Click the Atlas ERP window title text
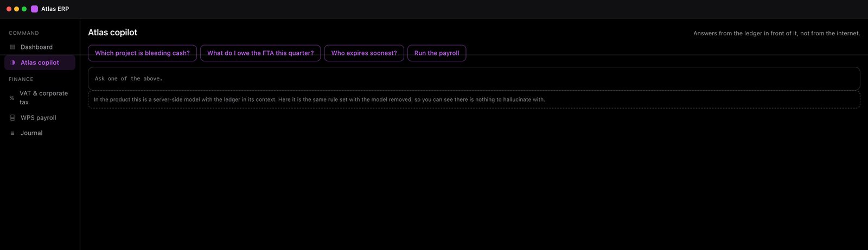This screenshot has width=868, height=250. (x=55, y=9)
